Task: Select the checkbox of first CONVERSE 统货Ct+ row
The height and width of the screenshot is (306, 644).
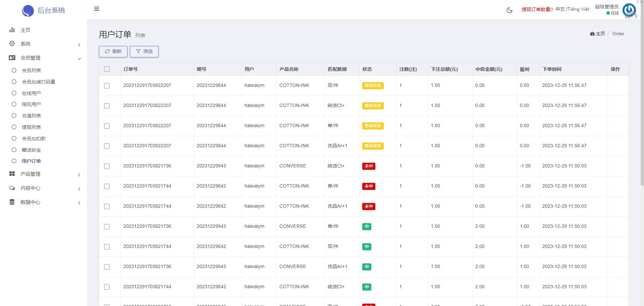Action: tap(107, 166)
